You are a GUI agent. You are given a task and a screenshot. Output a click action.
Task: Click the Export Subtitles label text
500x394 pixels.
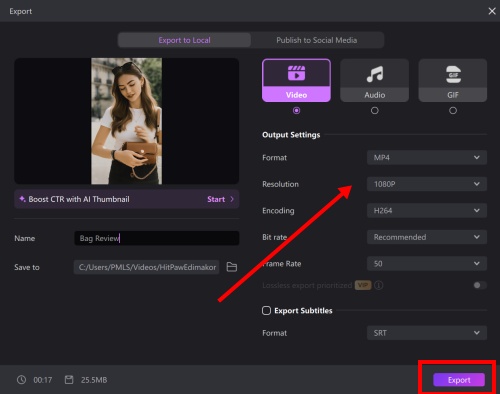[303, 311]
